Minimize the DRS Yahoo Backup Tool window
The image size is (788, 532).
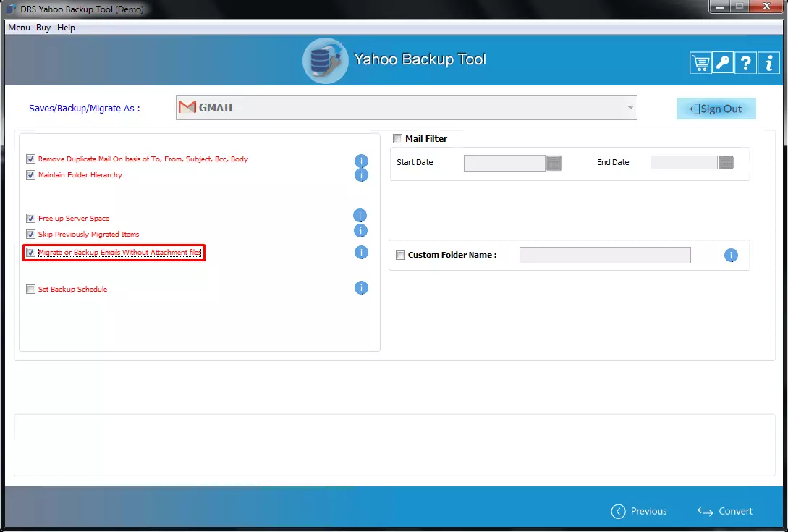pos(720,7)
